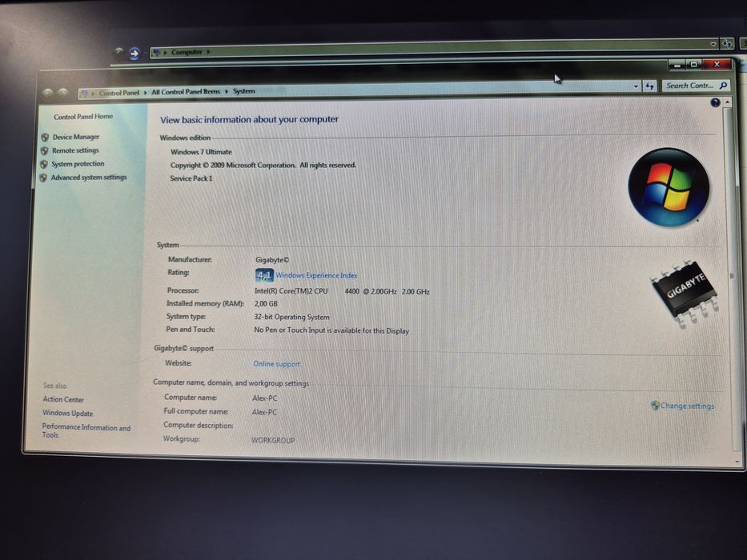Minimize the System window
Viewport: 747px width, 560px height.
click(x=677, y=65)
